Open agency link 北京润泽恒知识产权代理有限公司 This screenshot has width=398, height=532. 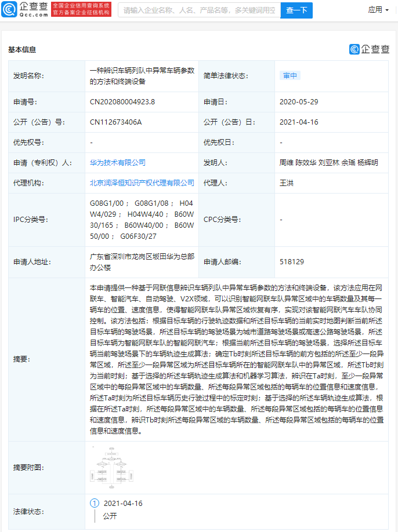click(142, 183)
